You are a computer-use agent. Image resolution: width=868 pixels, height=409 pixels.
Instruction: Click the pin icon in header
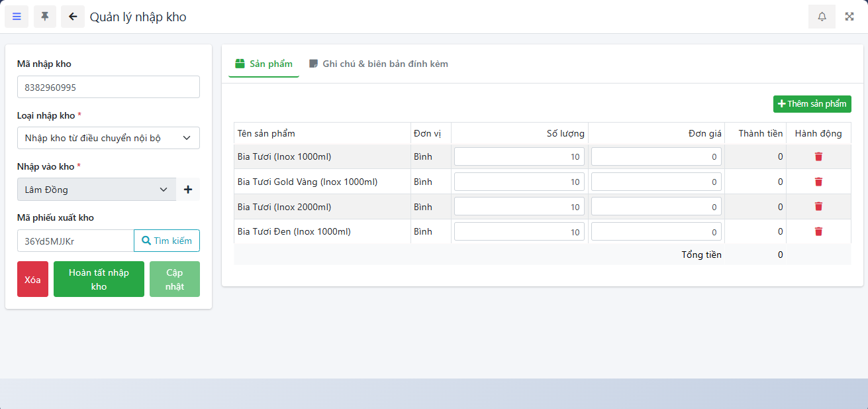[45, 17]
